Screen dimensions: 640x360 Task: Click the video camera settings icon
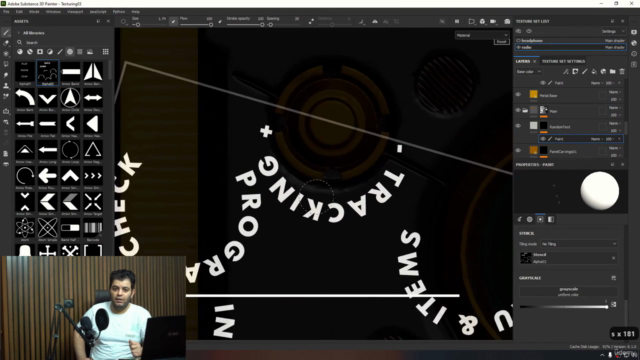(493, 21)
